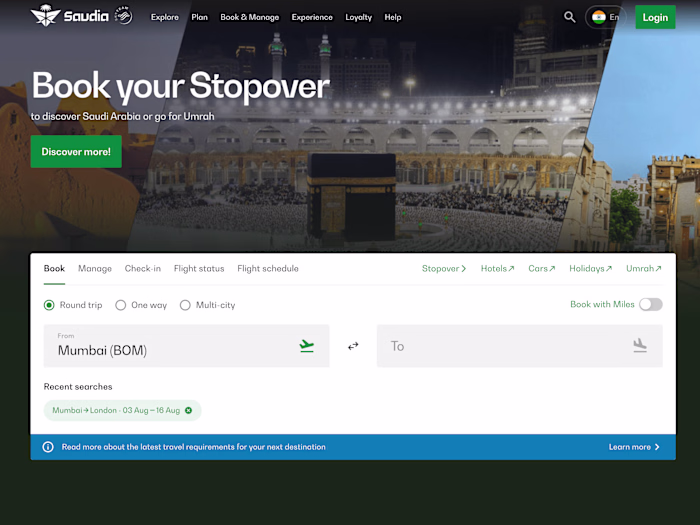Open the Stopover link

[x=444, y=269]
